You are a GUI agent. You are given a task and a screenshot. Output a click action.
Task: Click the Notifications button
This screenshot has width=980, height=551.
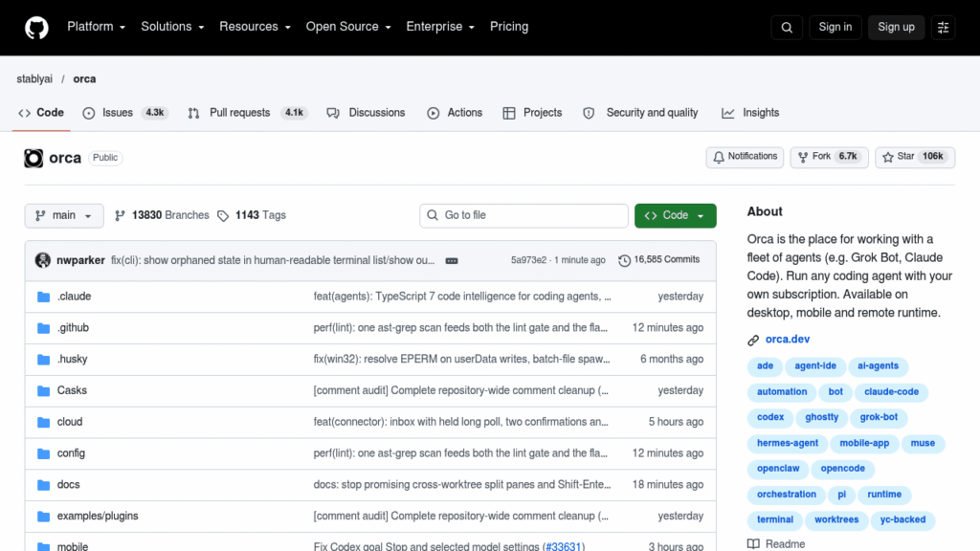(745, 157)
